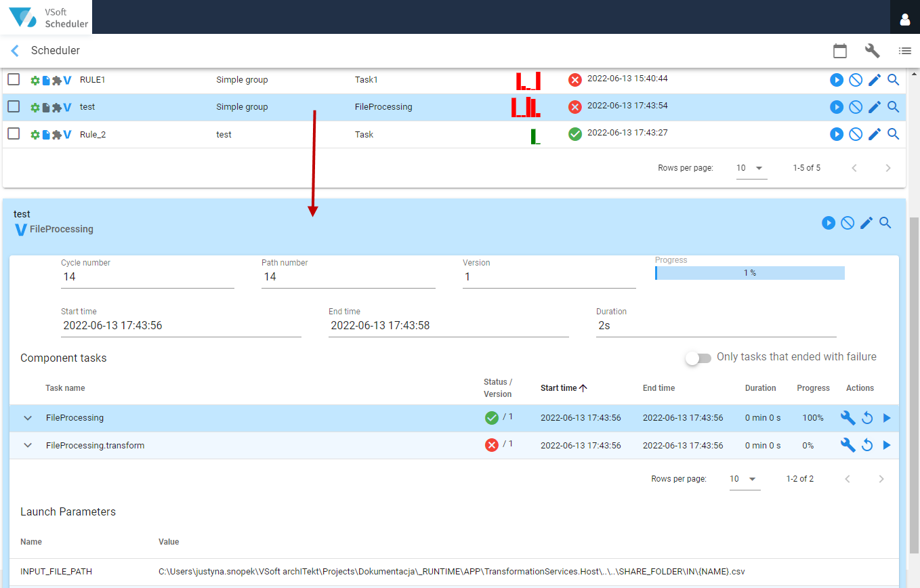Viewport: 920px width, 588px height.
Task: Click the play icon of FileProcessing.transform task
Action: 887,445
